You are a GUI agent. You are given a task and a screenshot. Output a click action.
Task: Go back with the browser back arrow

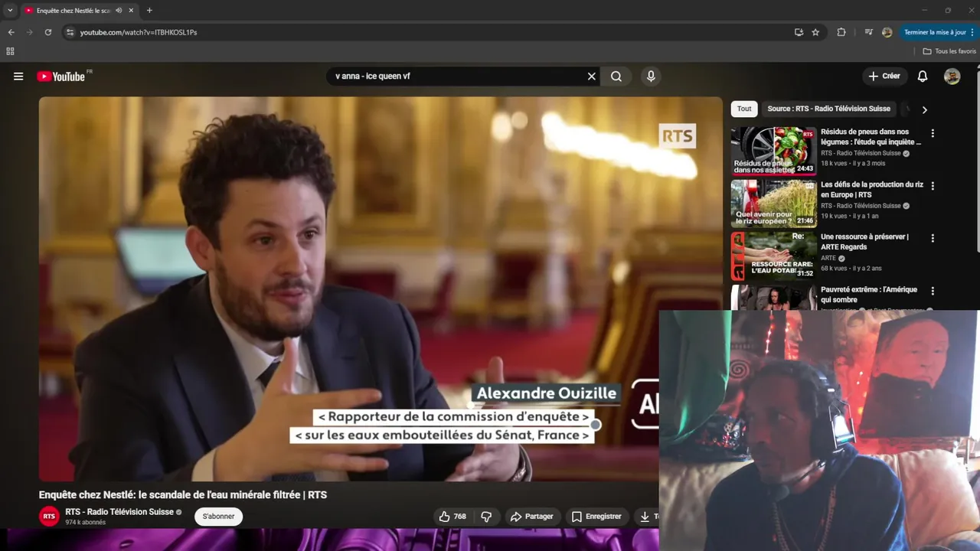(x=11, y=32)
